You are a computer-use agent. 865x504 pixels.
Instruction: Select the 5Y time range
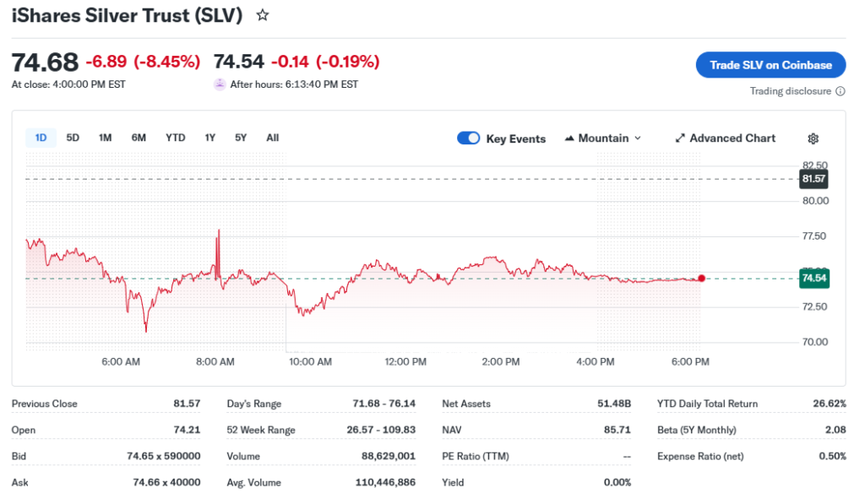[241, 138]
